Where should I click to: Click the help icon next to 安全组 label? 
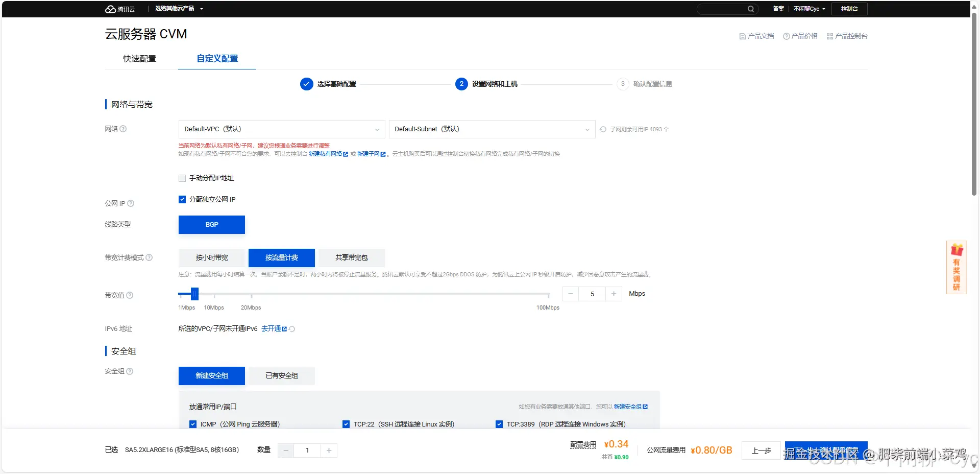130,371
